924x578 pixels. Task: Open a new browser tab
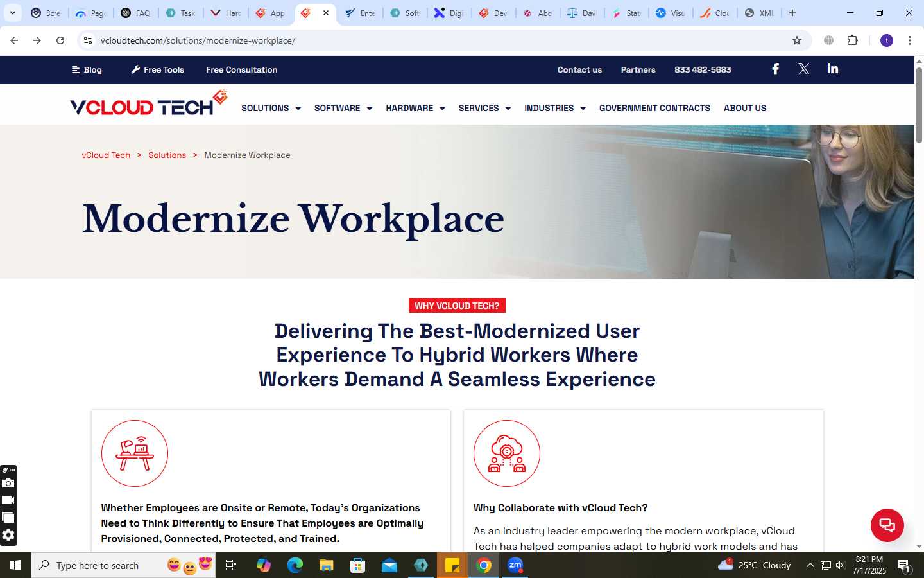click(x=792, y=13)
